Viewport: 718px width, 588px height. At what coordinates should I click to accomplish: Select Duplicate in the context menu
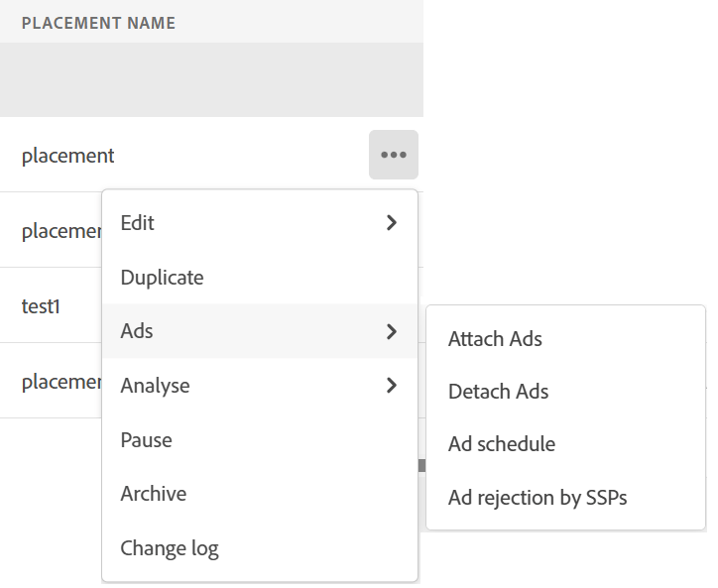click(x=162, y=278)
